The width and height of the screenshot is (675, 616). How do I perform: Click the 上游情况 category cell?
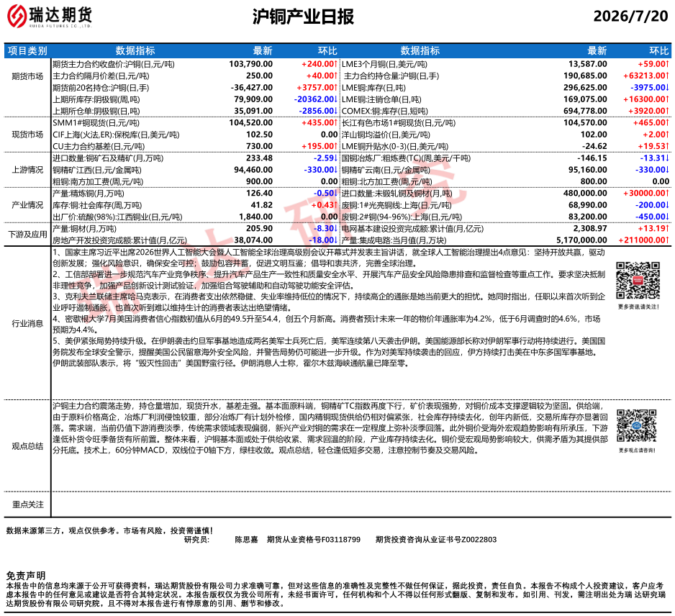[27, 170]
